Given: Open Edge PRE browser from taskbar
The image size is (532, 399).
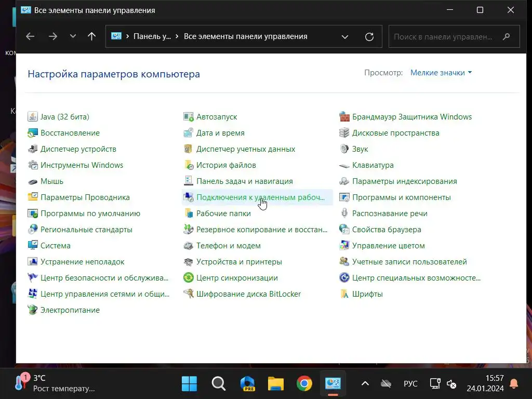Looking at the screenshot, I should 247,384.
